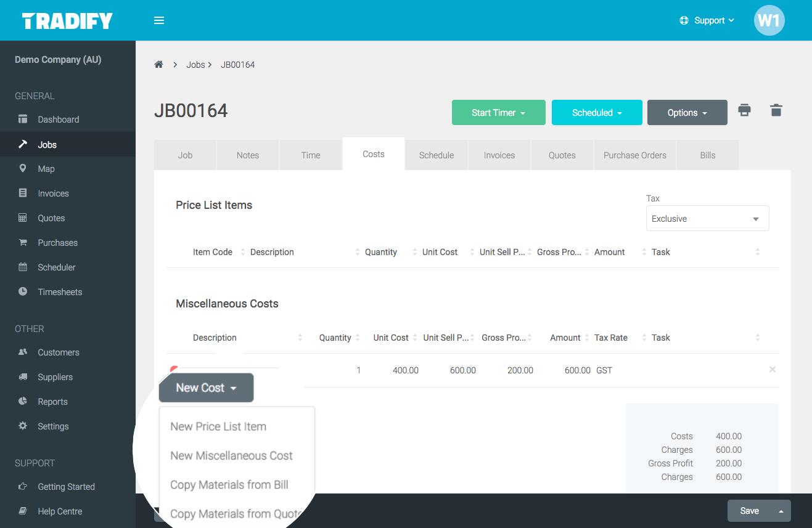The image size is (812, 528).
Task: Choose New Miscellaneous Cost
Action: click(231, 455)
